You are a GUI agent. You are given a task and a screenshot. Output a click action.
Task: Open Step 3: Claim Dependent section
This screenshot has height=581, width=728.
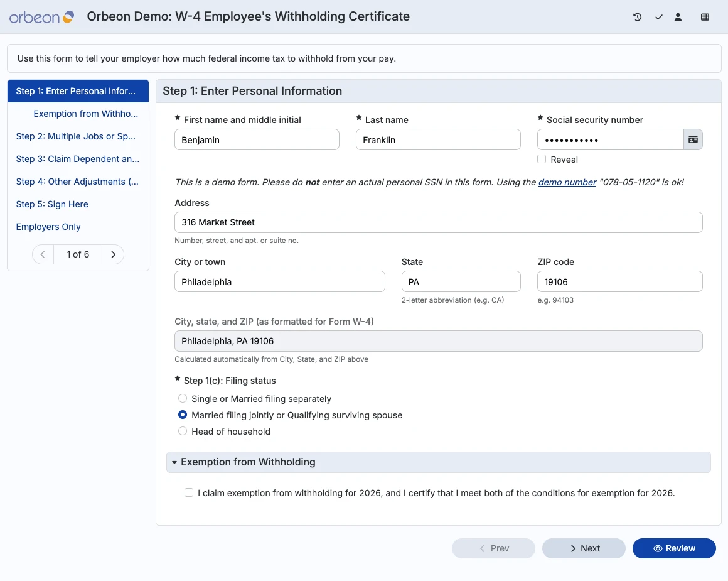click(78, 159)
